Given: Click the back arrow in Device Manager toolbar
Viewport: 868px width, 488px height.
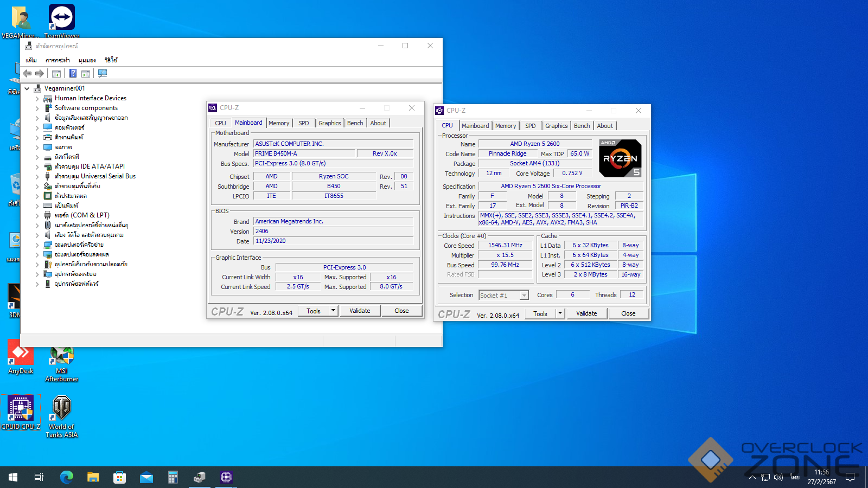Looking at the screenshot, I should tap(27, 74).
